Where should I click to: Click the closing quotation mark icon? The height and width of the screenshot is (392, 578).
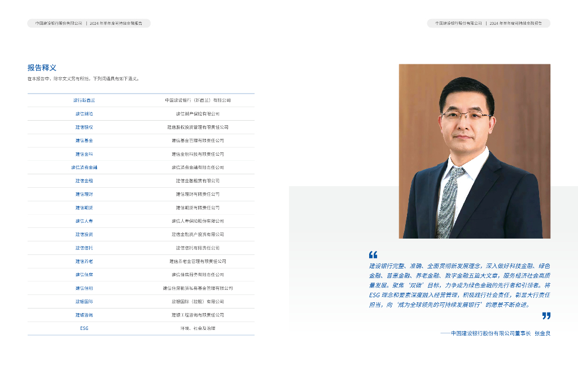click(546, 316)
